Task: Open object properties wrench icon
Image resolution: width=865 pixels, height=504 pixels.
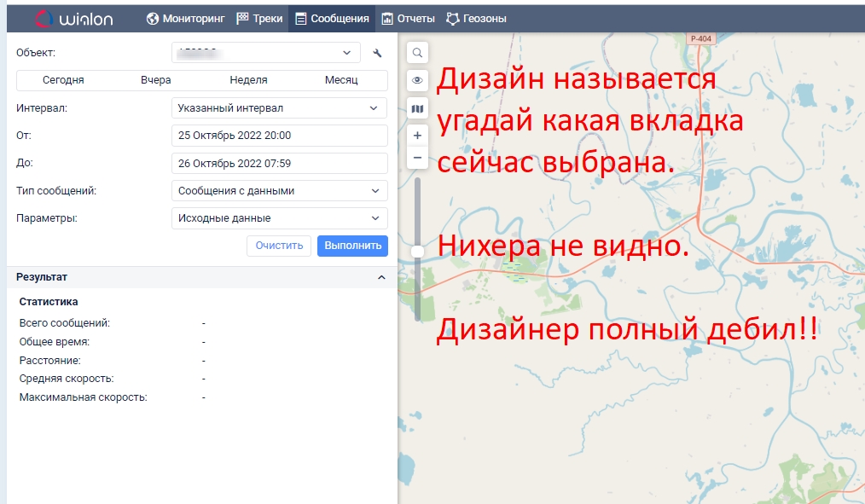Action: click(377, 53)
